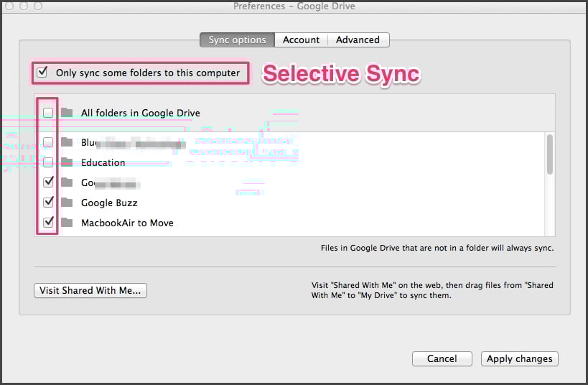Click Apply changes button
This screenshot has height=385, width=588.
(520, 358)
